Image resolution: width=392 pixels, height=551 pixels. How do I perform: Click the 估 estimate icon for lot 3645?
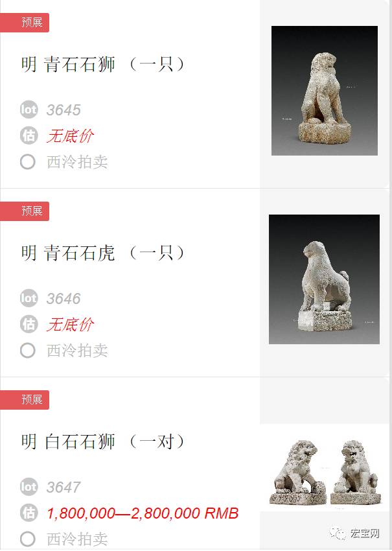(x=29, y=135)
